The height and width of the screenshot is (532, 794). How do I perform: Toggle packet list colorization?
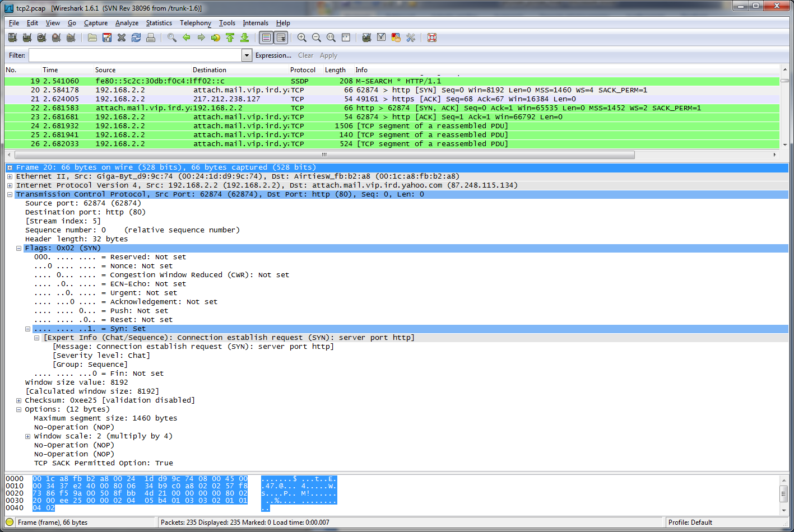coord(267,38)
